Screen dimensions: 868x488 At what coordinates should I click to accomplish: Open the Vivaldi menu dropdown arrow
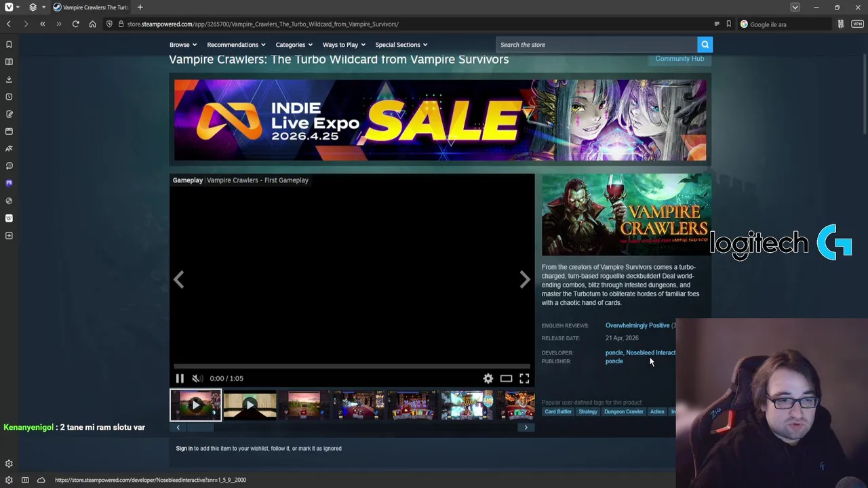coord(19,7)
